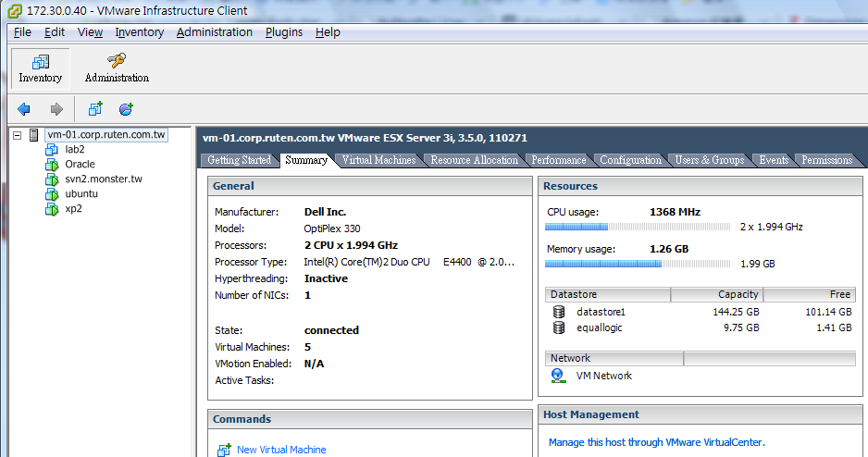The image size is (868, 457).
Task: Switch to the Getting Started tab
Action: [239, 160]
